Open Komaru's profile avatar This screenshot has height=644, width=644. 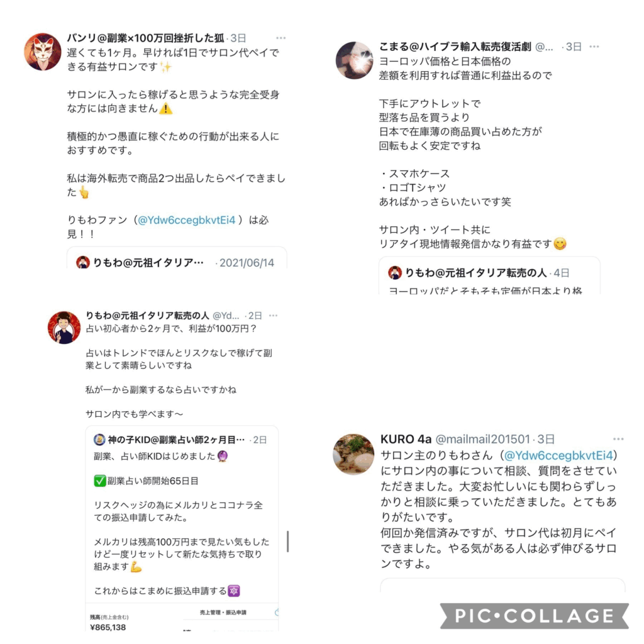pos(355,60)
